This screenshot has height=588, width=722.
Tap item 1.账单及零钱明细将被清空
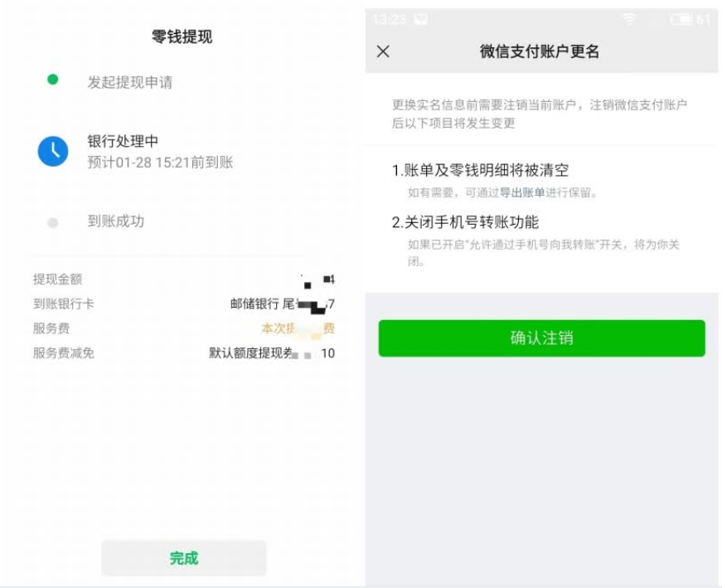[x=480, y=170]
